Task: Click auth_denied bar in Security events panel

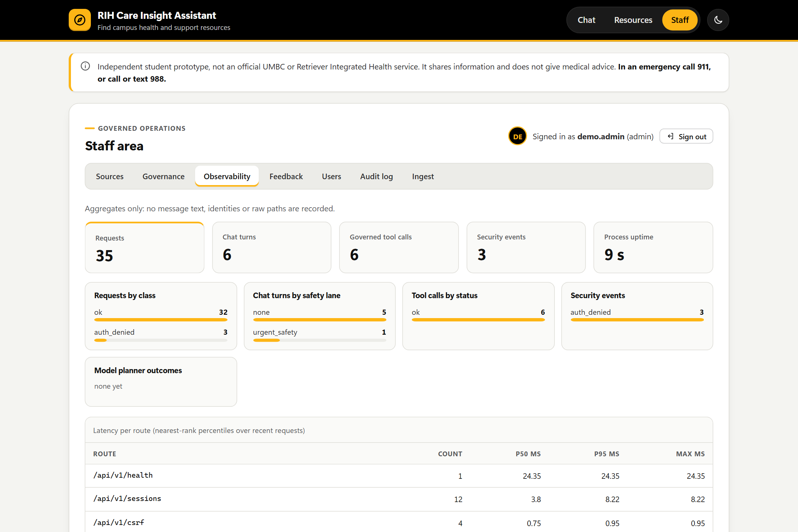Action: click(x=637, y=320)
